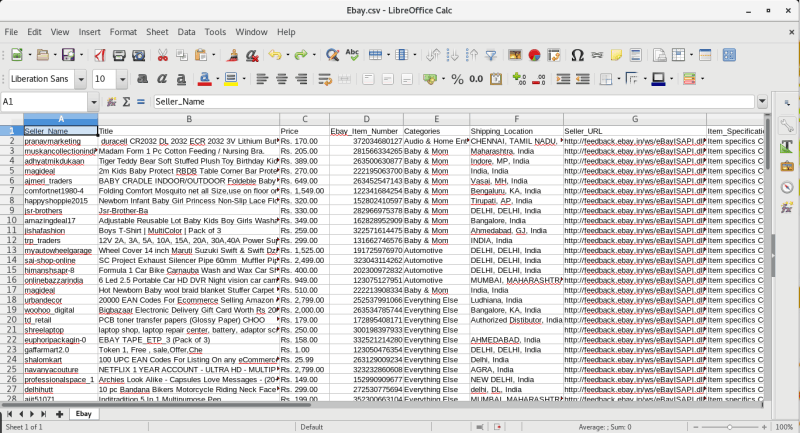Click the Spelling check icon
Image resolution: width=800 pixels, height=433 pixels.
pos(352,54)
